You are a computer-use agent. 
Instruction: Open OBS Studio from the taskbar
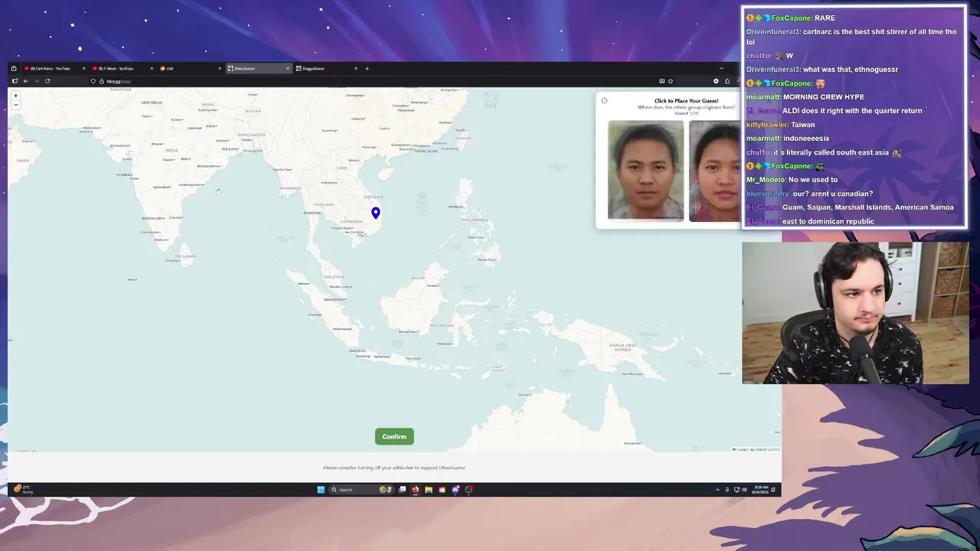(x=469, y=490)
